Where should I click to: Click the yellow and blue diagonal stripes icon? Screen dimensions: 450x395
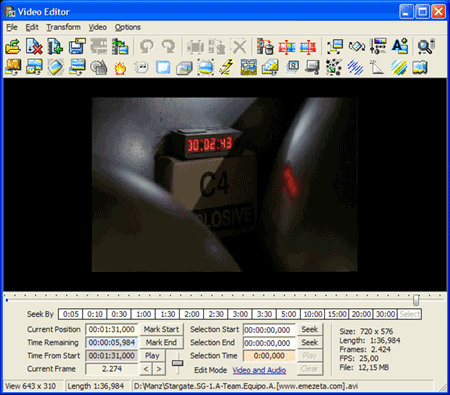pos(399,68)
